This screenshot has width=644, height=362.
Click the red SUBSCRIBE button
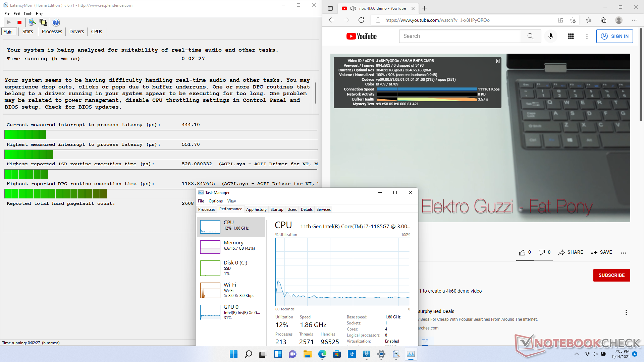point(611,275)
